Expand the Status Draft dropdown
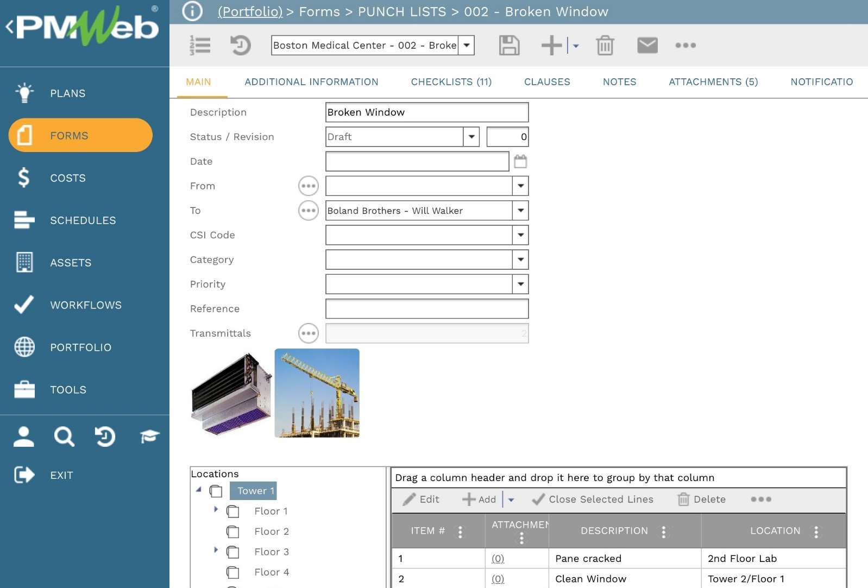 point(471,137)
